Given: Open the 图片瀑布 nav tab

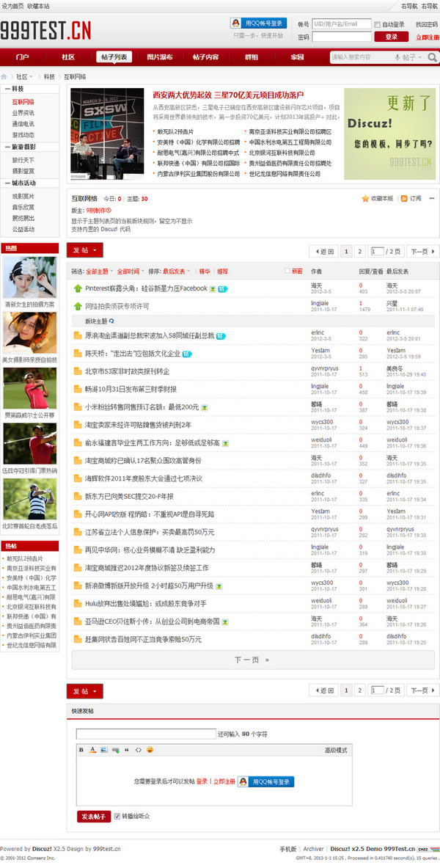Looking at the screenshot, I should coord(159,57).
